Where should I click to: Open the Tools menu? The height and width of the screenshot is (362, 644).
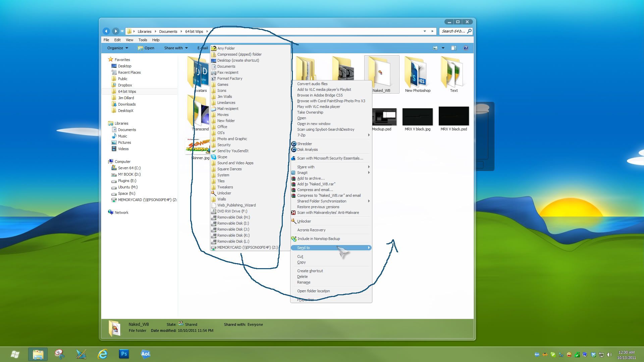pos(143,40)
